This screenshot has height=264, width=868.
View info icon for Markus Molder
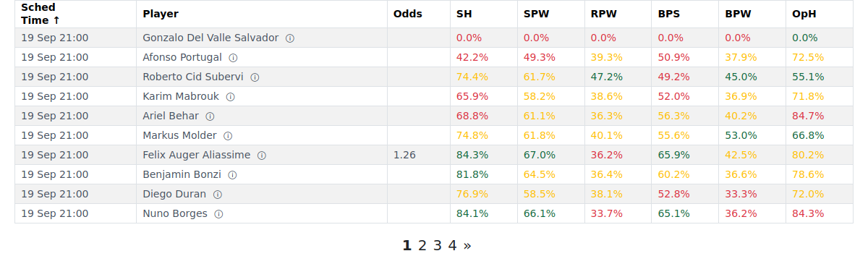point(228,136)
